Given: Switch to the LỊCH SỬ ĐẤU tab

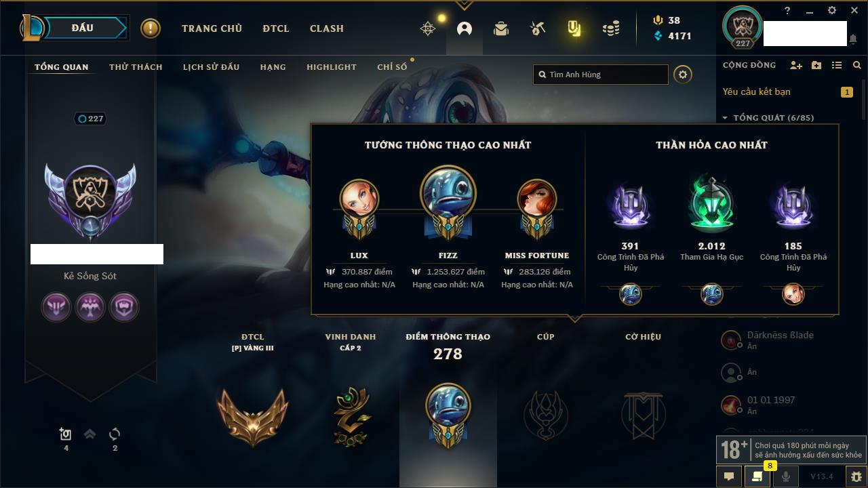Looking at the screenshot, I should pos(211,67).
